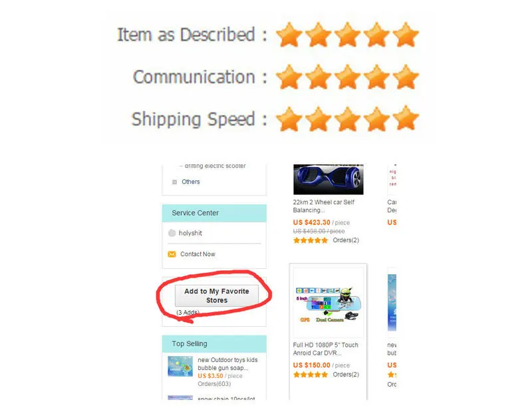
Task: Open 22km 2 Wheel car Self Balancing title
Action: (324, 206)
